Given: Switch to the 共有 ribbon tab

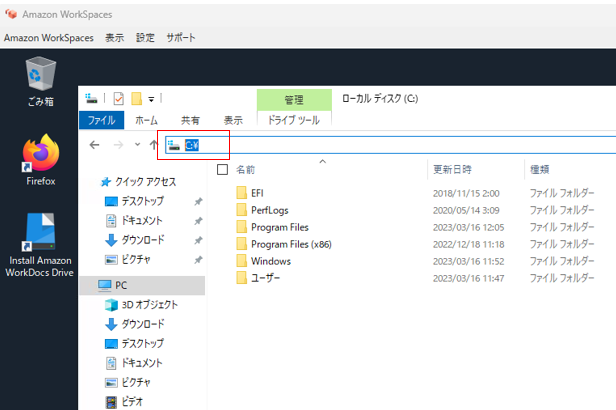Looking at the screenshot, I should [x=190, y=120].
